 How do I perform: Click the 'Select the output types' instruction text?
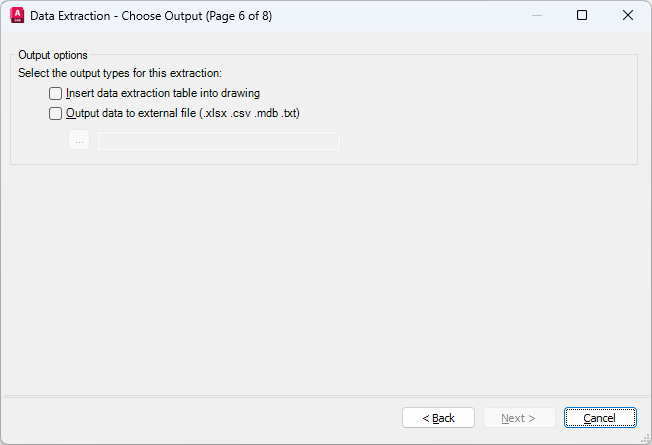[120, 73]
